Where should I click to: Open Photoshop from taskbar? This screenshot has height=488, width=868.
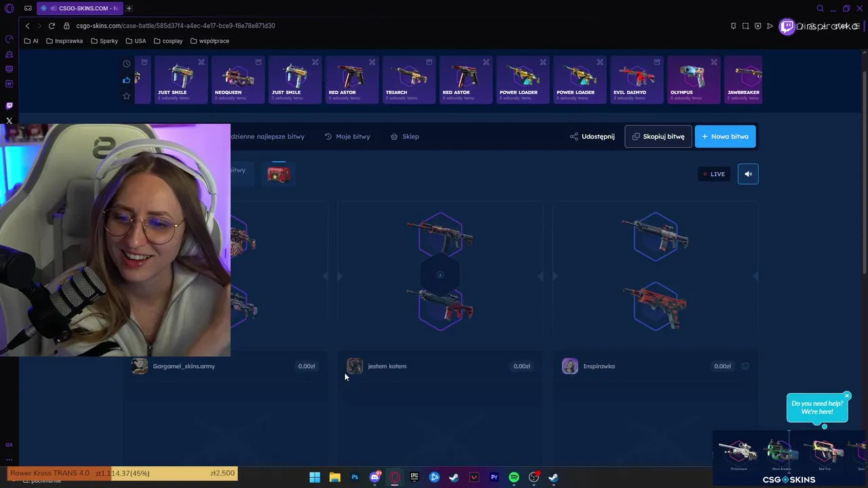click(355, 477)
